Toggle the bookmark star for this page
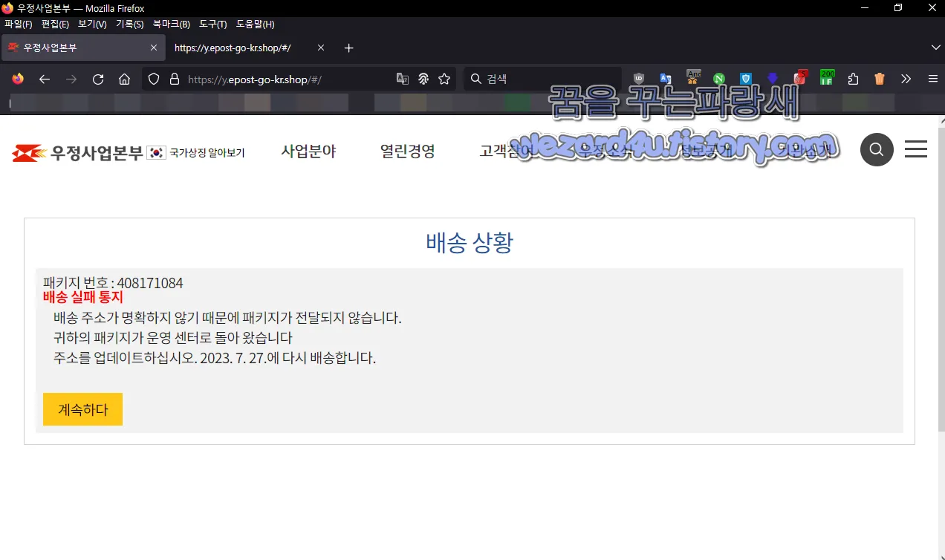945x560 pixels. coord(444,78)
